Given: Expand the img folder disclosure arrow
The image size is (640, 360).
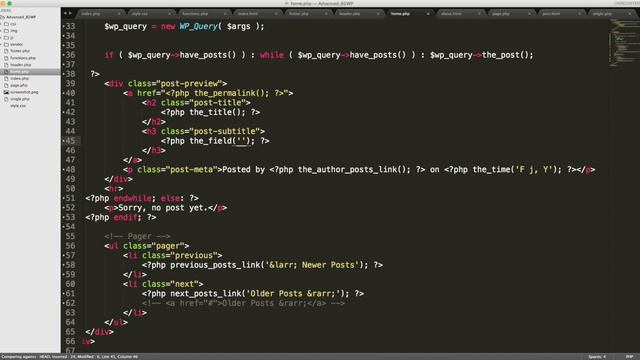Looking at the screenshot, I should [x=1, y=31].
